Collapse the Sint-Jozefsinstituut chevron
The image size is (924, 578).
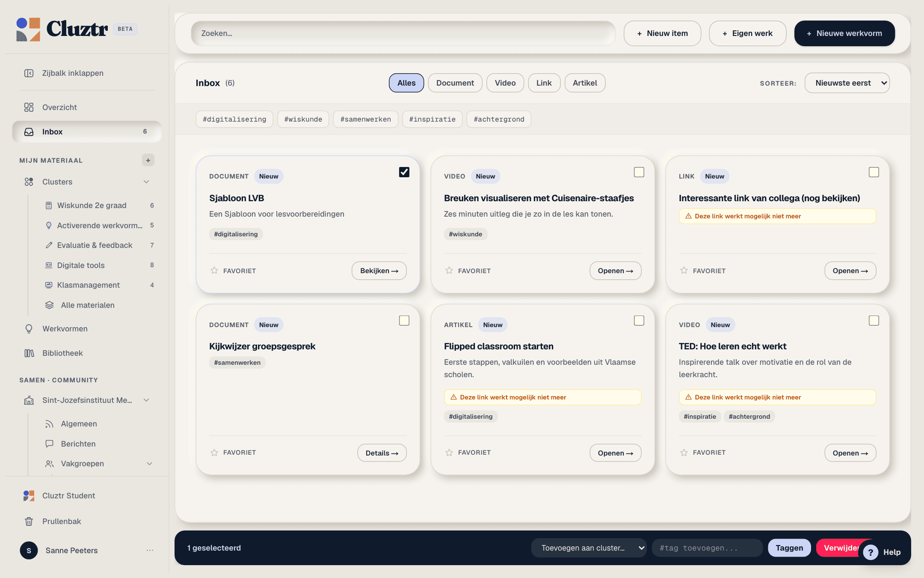click(146, 400)
